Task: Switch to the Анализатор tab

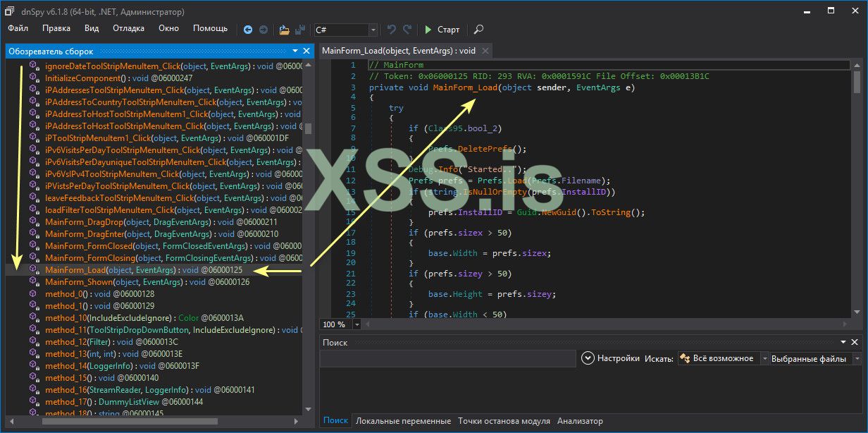Action: click(x=580, y=421)
